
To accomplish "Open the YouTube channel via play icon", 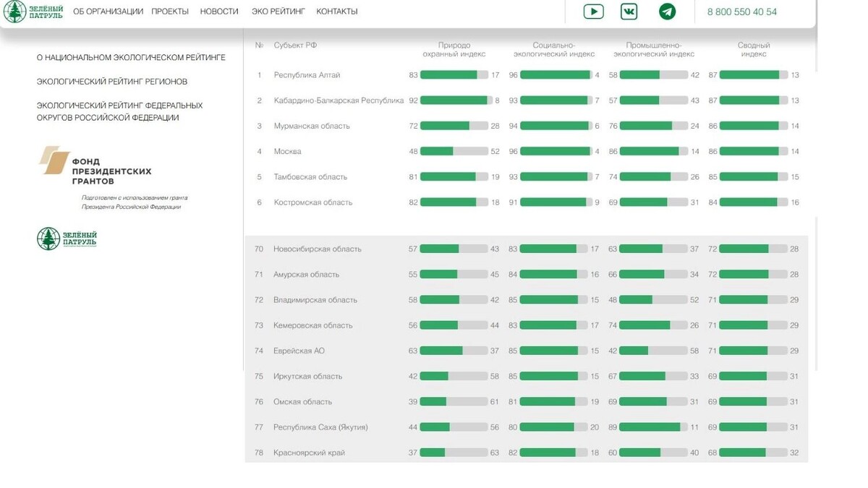I will click(x=592, y=11).
